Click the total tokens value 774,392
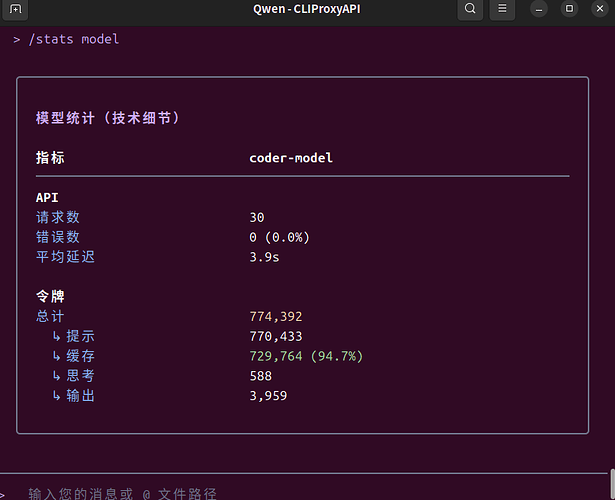Viewport: 615px width, 500px height. [x=276, y=316]
